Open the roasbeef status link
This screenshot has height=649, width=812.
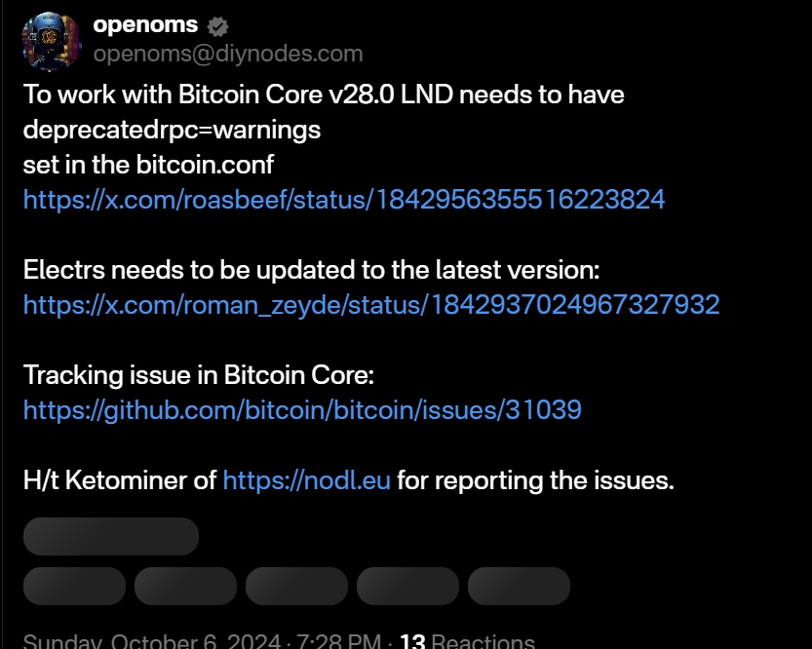[344, 200]
